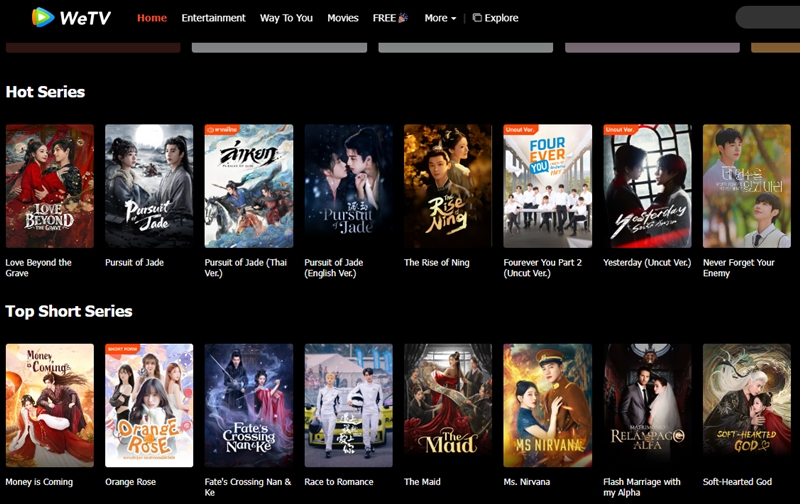The height and width of the screenshot is (504, 800).
Task: Open Yesterday Uncut Ver. poster
Action: [647, 186]
